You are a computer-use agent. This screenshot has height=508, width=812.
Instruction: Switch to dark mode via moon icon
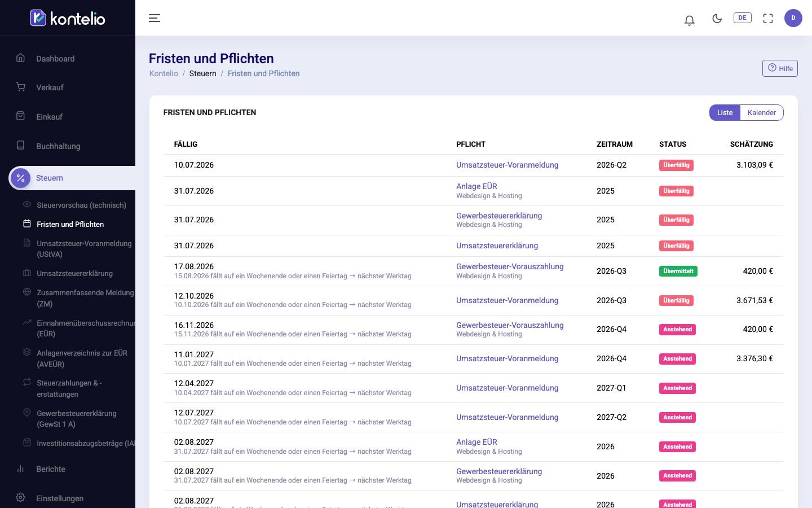pyautogui.click(x=717, y=19)
